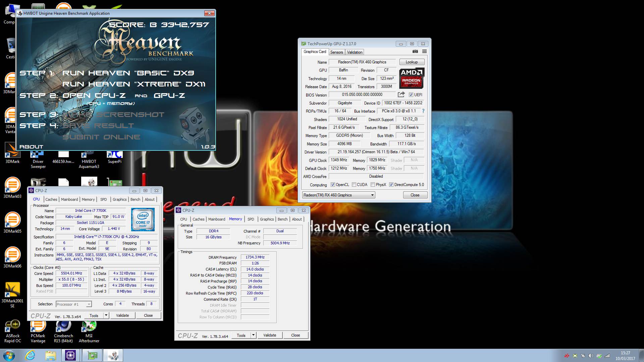Launch the Cinebench R15 (64bit) shortcut
Viewport: 644px width, 362px height.
coord(63,331)
